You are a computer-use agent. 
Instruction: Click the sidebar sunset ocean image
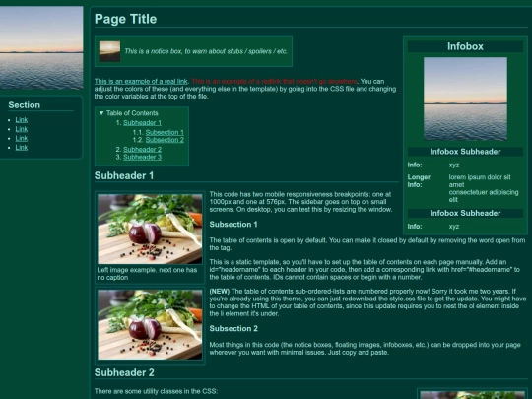click(41, 47)
